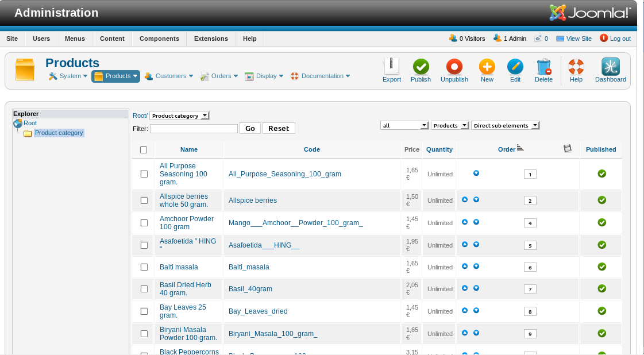Open the Site menu
The width and height of the screenshot is (644, 355).
click(12, 38)
